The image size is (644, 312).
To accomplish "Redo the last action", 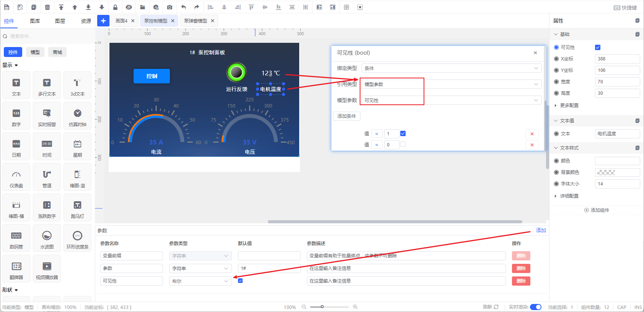I will pyautogui.click(x=197, y=7).
